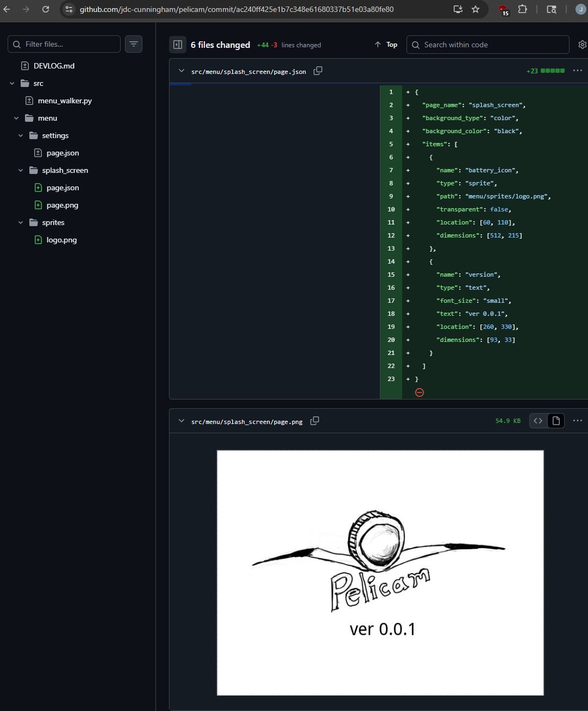Open the browser extensions puzzle icon

click(x=522, y=9)
